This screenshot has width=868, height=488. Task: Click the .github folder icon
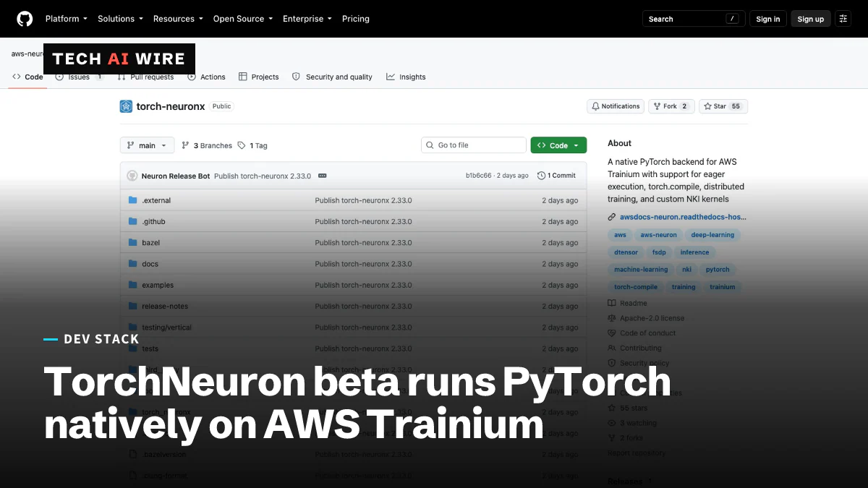pyautogui.click(x=132, y=221)
